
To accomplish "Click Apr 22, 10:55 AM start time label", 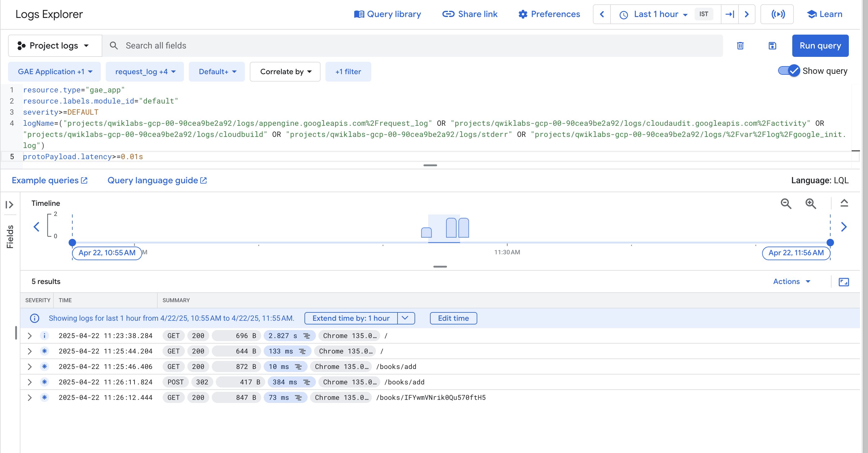I will (x=107, y=253).
